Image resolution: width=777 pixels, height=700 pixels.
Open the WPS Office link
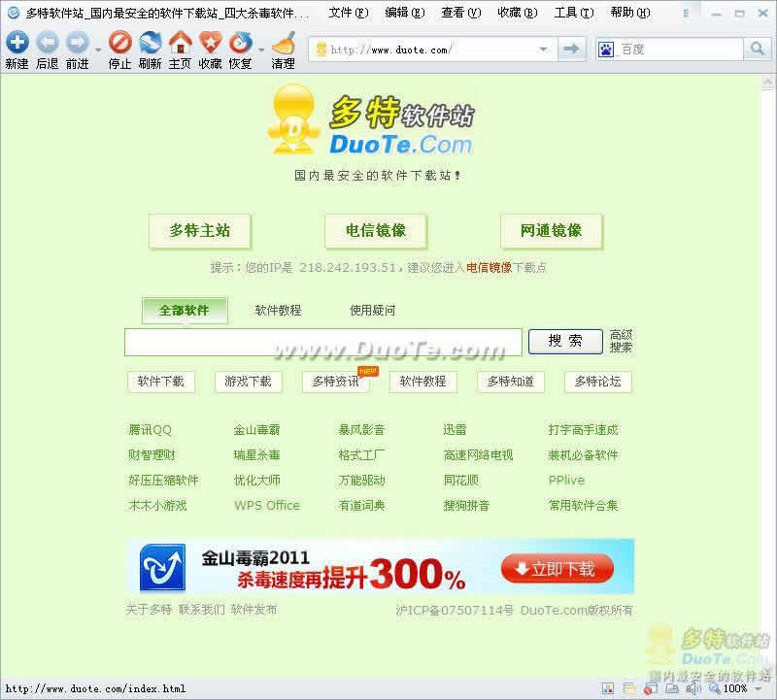click(x=267, y=506)
